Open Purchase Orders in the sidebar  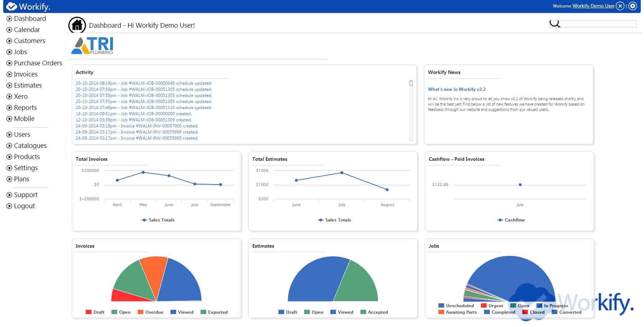(38, 63)
